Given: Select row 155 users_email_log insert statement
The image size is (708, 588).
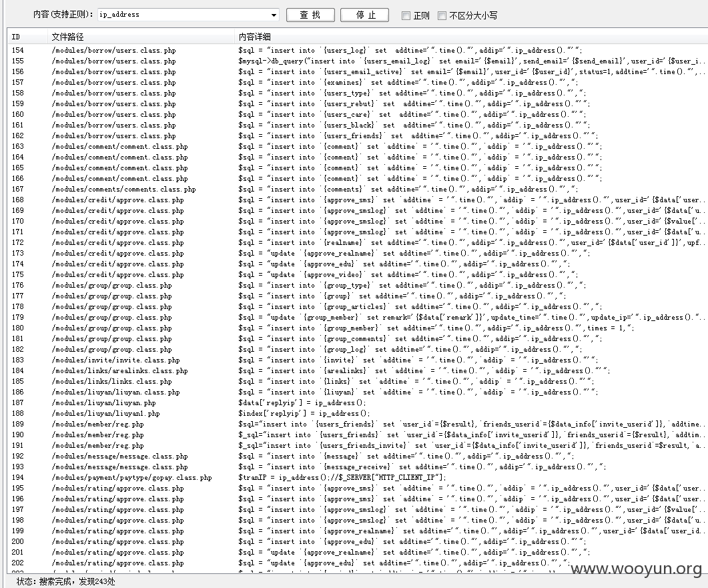Looking at the screenshot, I should coord(471,61).
